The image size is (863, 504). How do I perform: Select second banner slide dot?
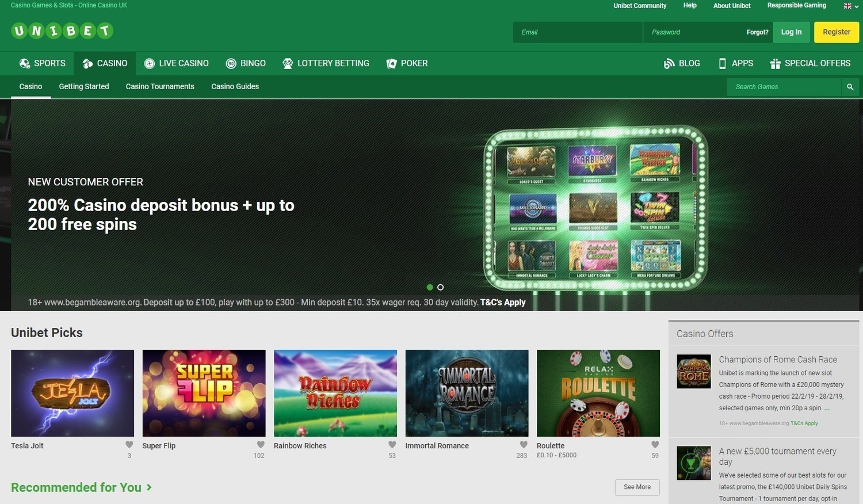[441, 287]
